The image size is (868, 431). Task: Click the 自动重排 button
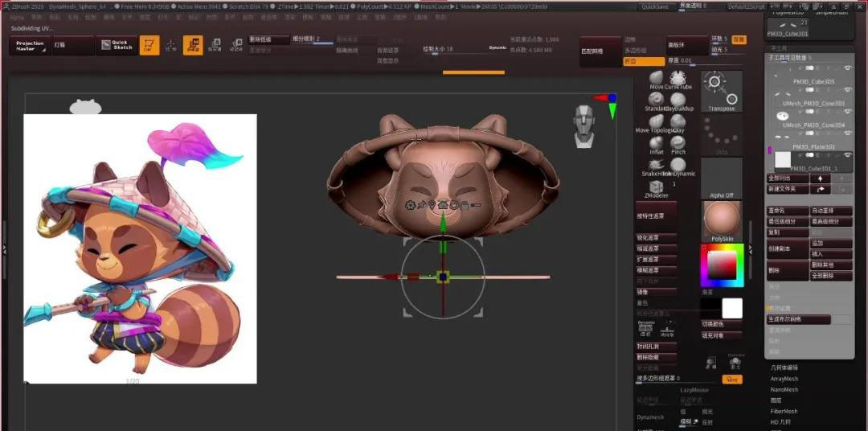click(x=832, y=211)
